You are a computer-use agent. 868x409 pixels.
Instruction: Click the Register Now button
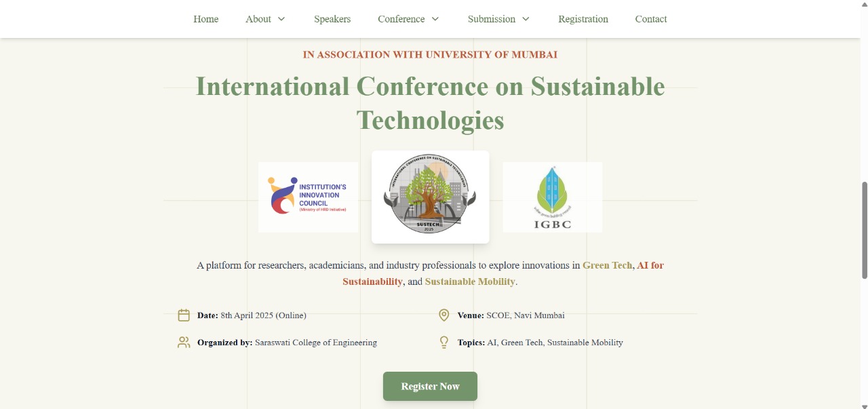click(x=430, y=386)
